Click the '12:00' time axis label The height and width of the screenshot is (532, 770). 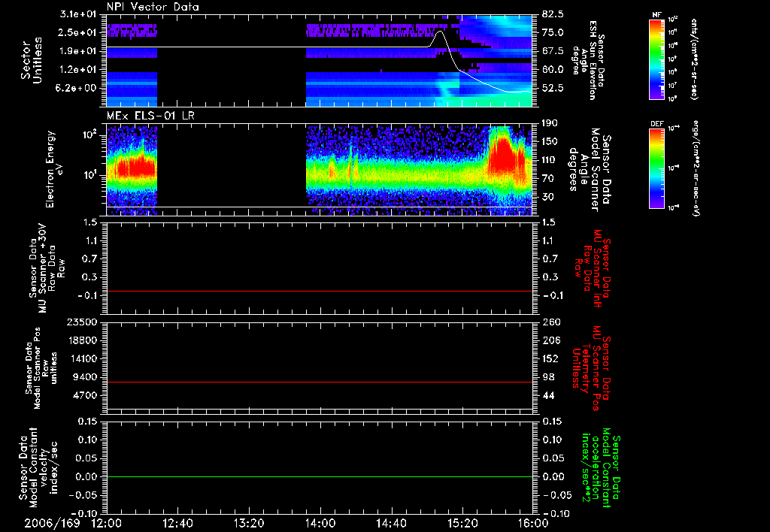click(107, 523)
